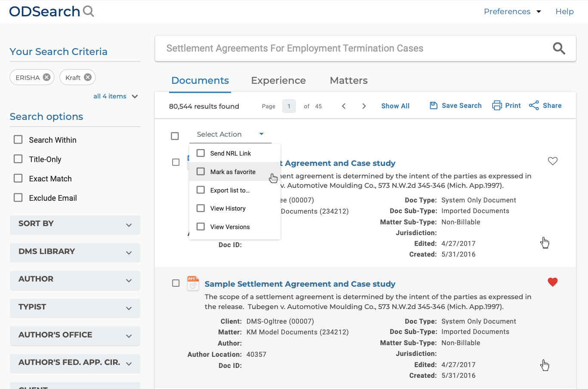Click the magnifier icon in the search box
The image size is (588, 389).
pos(559,49)
